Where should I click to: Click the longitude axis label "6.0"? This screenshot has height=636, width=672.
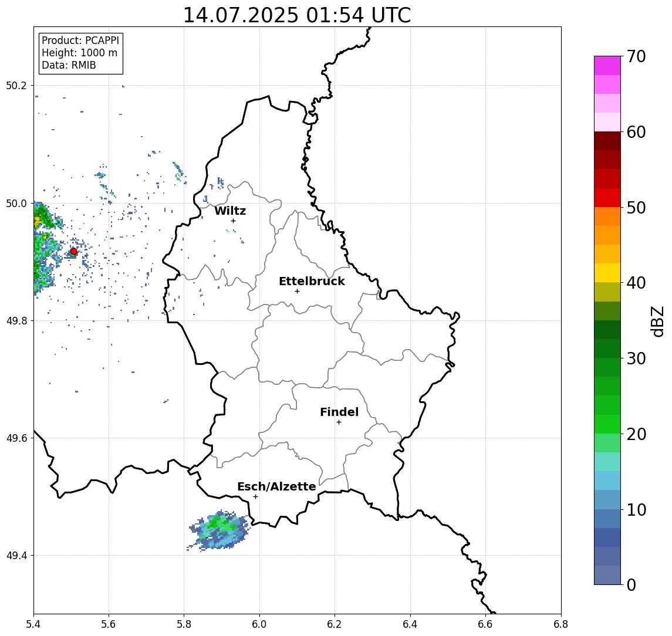click(x=260, y=624)
